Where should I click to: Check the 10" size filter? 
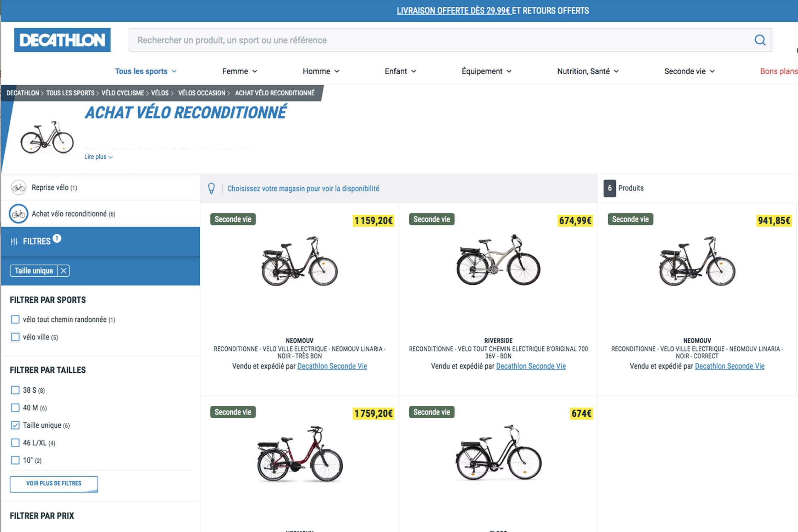(15, 460)
